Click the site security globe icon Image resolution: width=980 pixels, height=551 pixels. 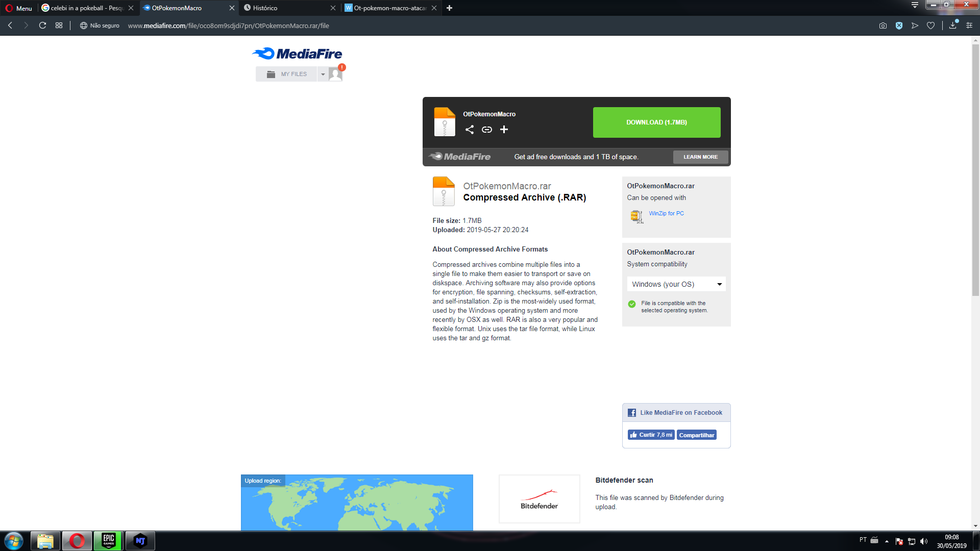83,26
